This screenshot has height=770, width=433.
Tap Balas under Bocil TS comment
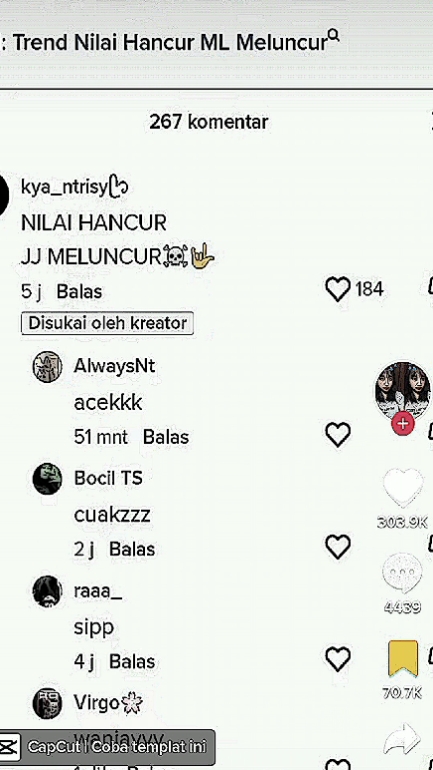[x=132, y=549]
